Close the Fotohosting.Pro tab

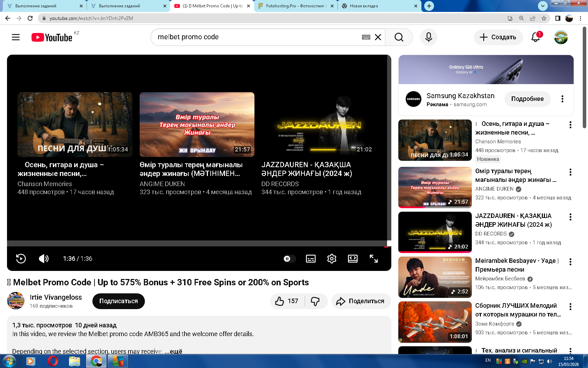pos(332,6)
